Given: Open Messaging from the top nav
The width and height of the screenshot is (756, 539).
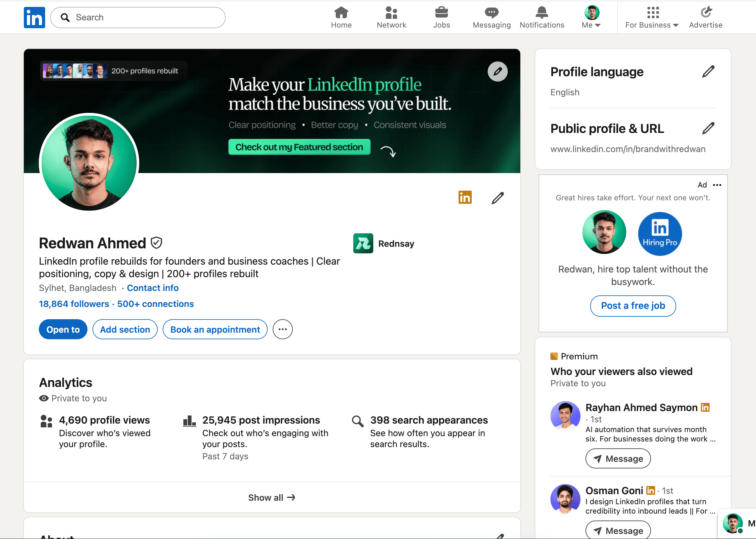Looking at the screenshot, I should [x=491, y=18].
